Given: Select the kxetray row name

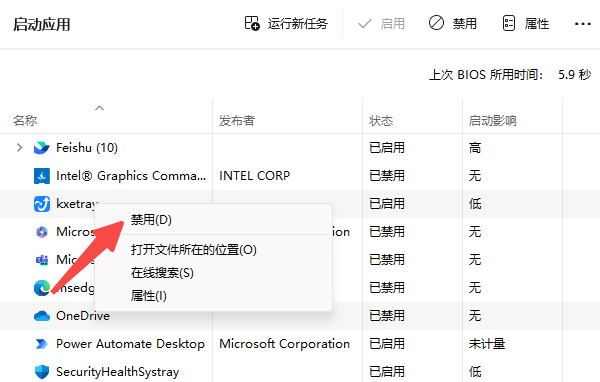Looking at the screenshot, I should click(77, 204).
